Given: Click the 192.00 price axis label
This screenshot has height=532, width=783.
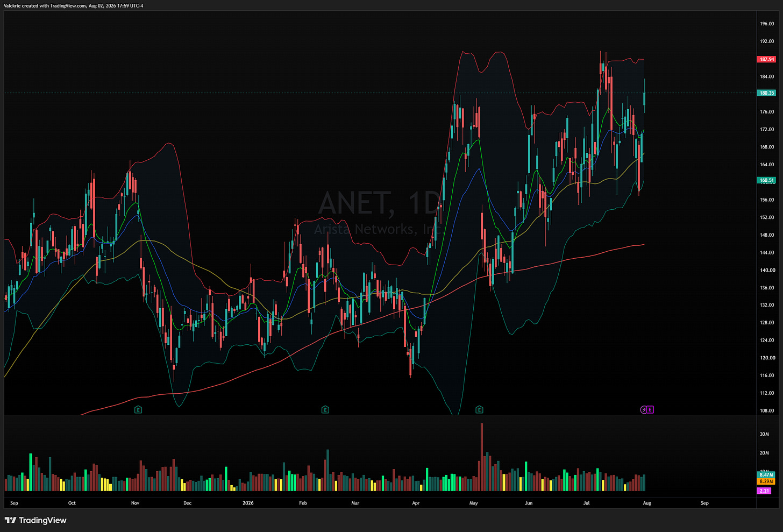Looking at the screenshot, I should pos(767,41).
